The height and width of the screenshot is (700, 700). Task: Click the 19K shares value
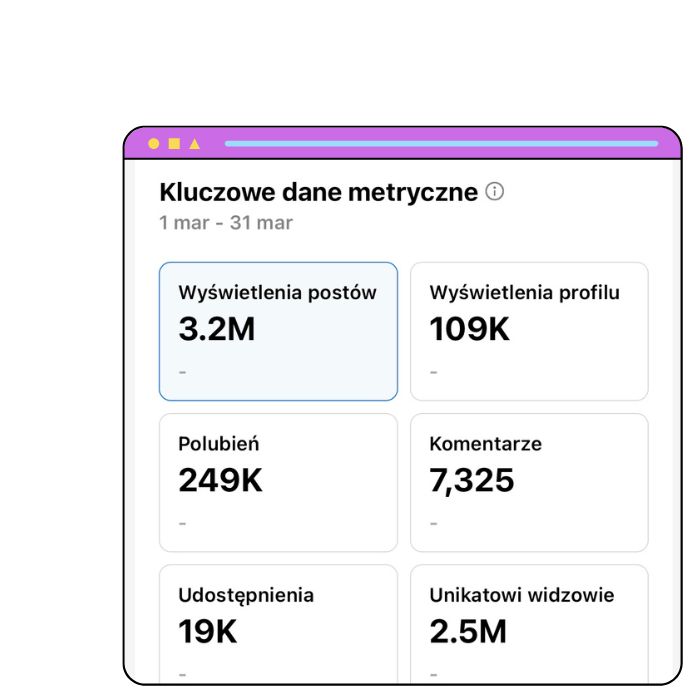[x=208, y=632]
